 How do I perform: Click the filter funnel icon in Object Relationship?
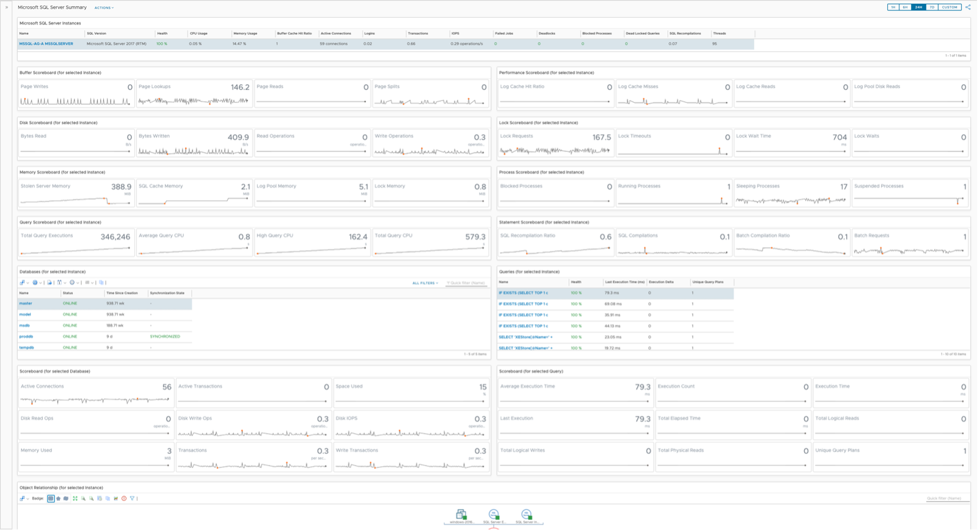[132, 498]
